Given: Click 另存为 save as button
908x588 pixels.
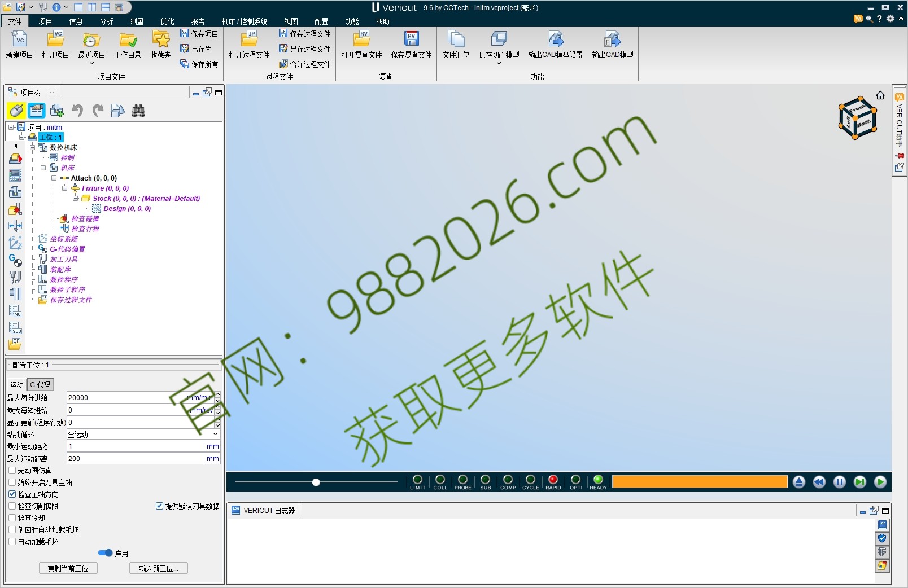Looking at the screenshot, I should click(196, 49).
